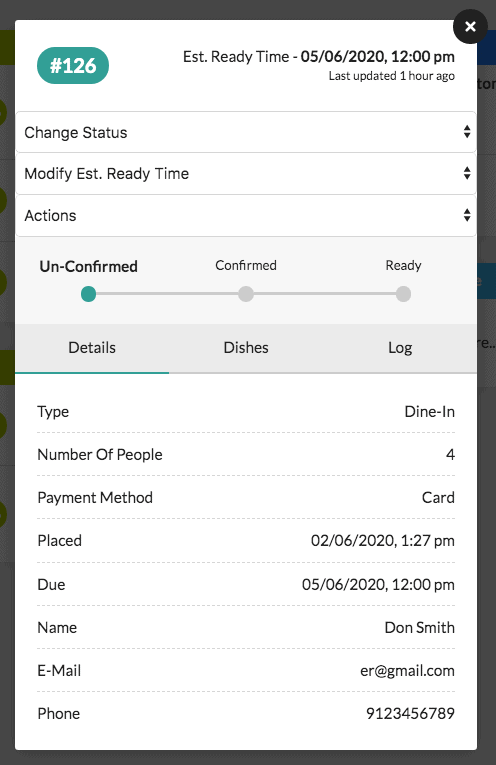Open the Modify Est. Ready Time dropdown
Screen dimensions: 496x765
pyautogui.click(x=246, y=174)
